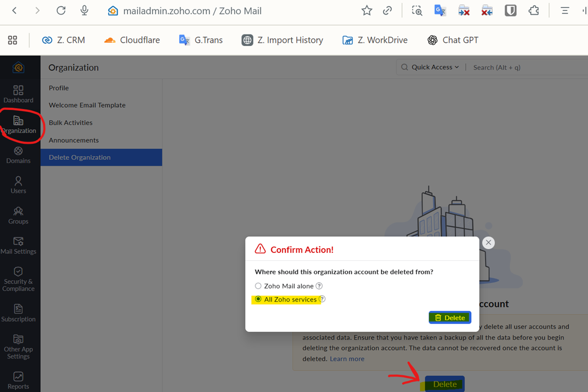Image resolution: width=588 pixels, height=392 pixels.
Task: Select the All Zoho services option
Action: click(258, 299)
